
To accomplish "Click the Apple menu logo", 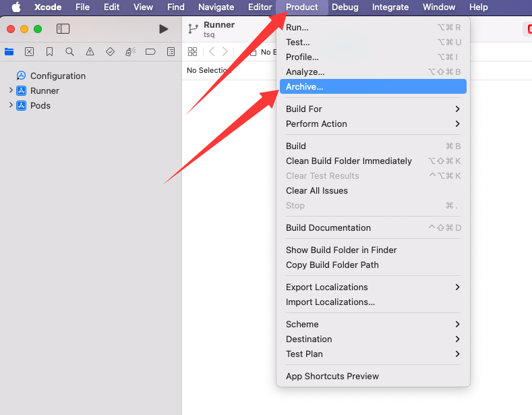I will pos(16,7).
